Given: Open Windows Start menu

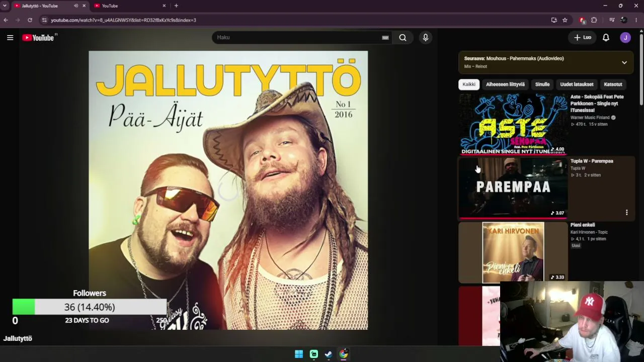Looking at the screenshot, I should click(299, 354).
